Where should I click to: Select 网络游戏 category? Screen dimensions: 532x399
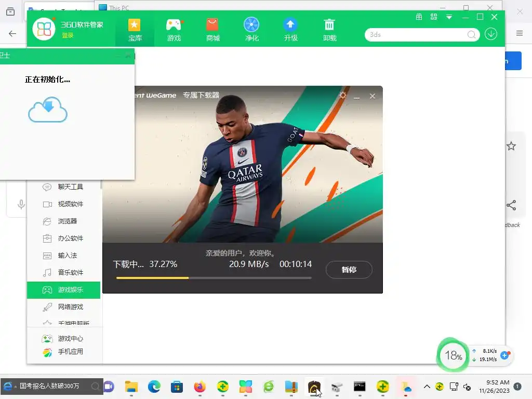tap(63, 307)
